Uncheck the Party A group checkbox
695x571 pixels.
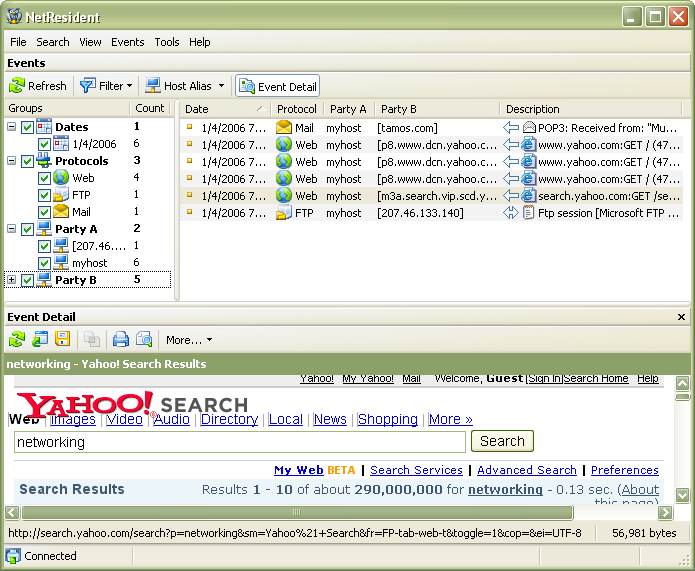pyautogui.click(x=27, y=229)
